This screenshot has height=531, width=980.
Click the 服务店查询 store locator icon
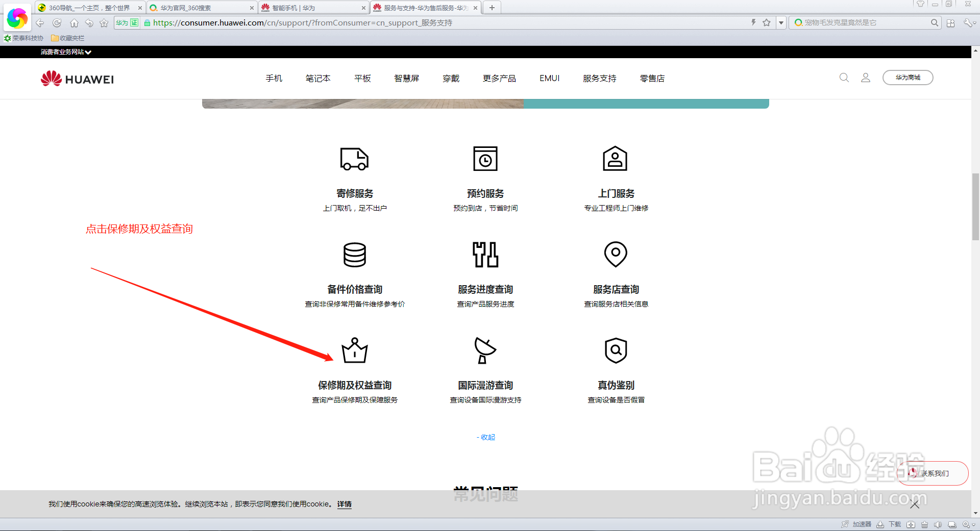(615, 255)
